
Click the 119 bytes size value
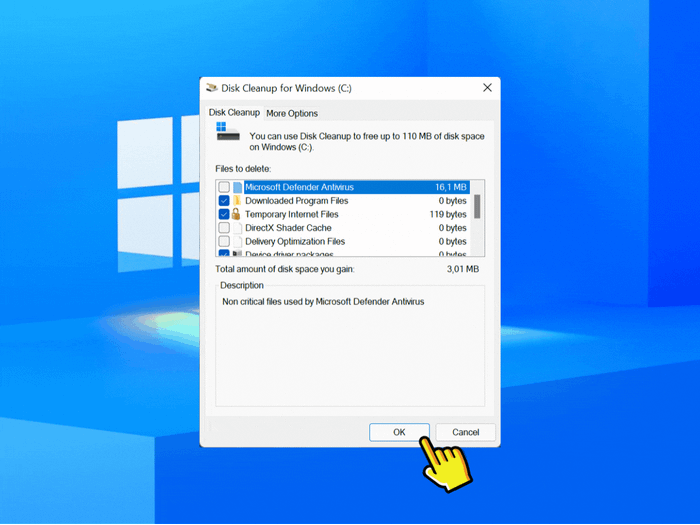(x=448, y=214)
